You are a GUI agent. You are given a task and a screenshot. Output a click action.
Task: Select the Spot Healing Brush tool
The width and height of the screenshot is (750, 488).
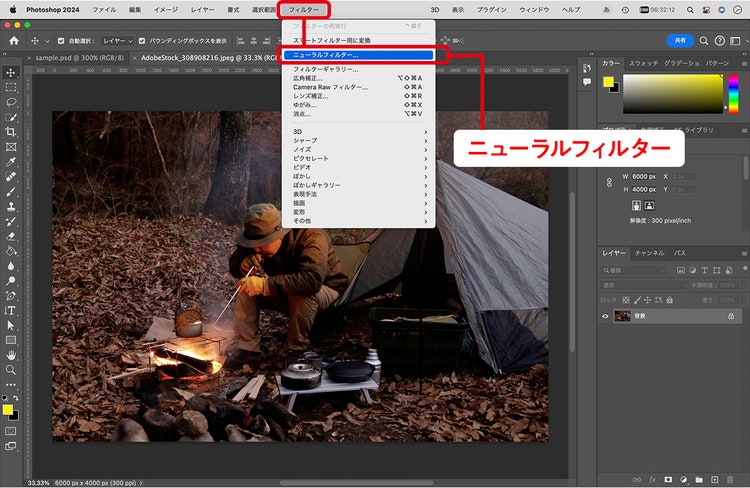[x=11, y=177]
